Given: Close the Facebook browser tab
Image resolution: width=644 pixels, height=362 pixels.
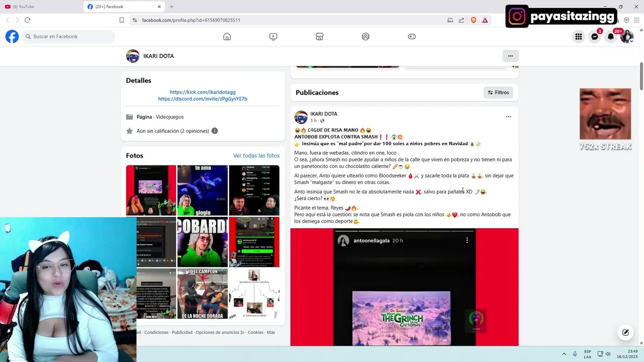Looking at the screenshot, I should tap(159, 7).
